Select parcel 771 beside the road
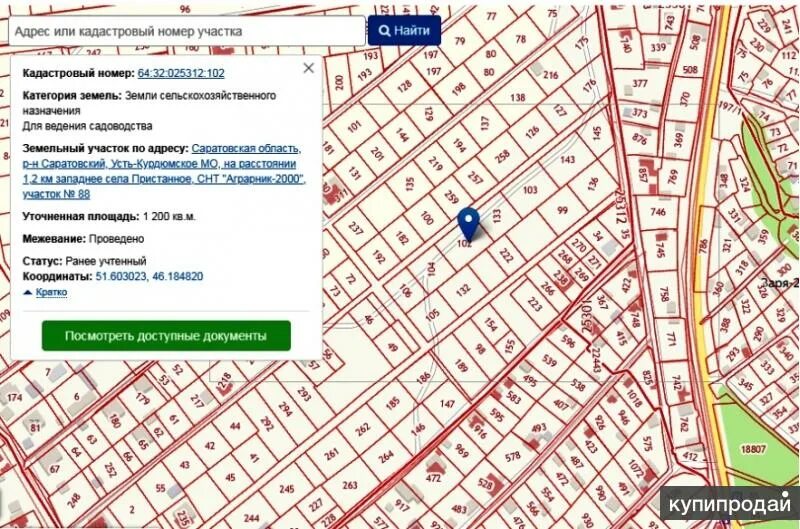800x529 pixels. (671, 339)
